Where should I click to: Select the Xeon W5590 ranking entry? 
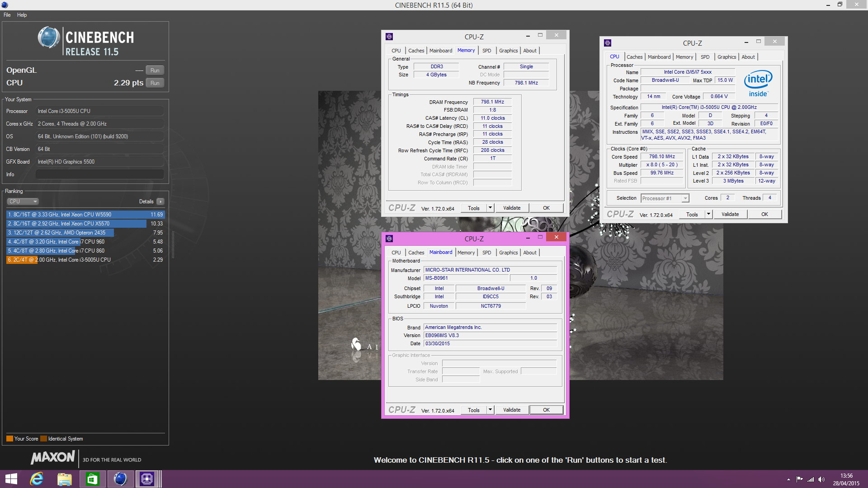tap(85, 215)
